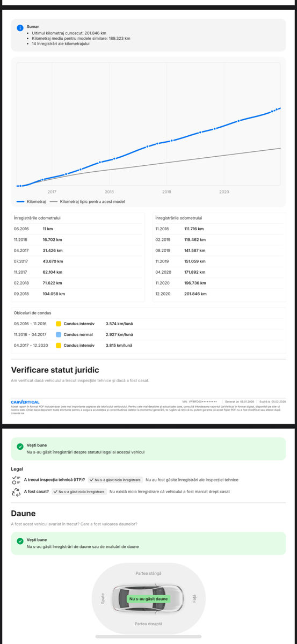Click the yellow swatch for 04.2017 - 12.2020
The image size is (297, 644).
pyautogui.click(x=59, y=345)
